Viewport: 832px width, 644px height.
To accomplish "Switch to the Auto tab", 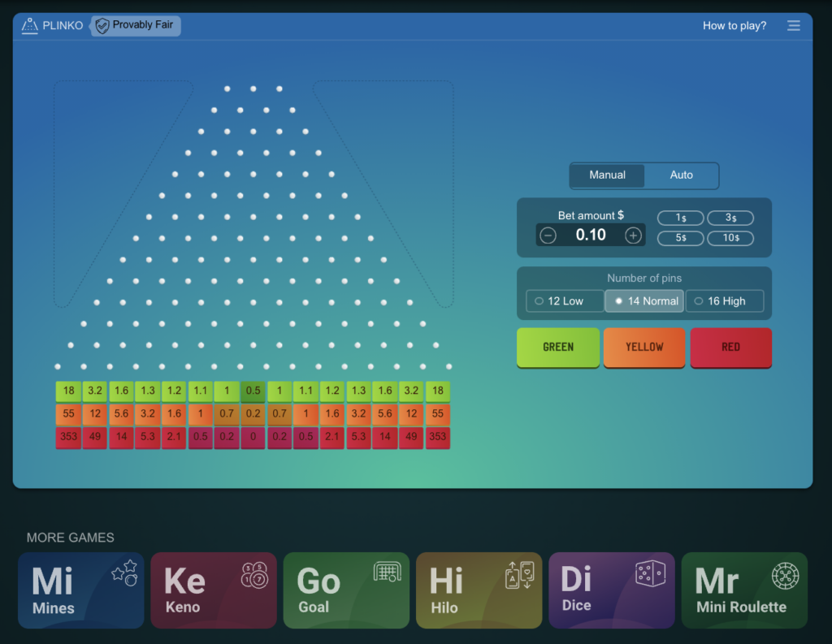I will point(682,175).
